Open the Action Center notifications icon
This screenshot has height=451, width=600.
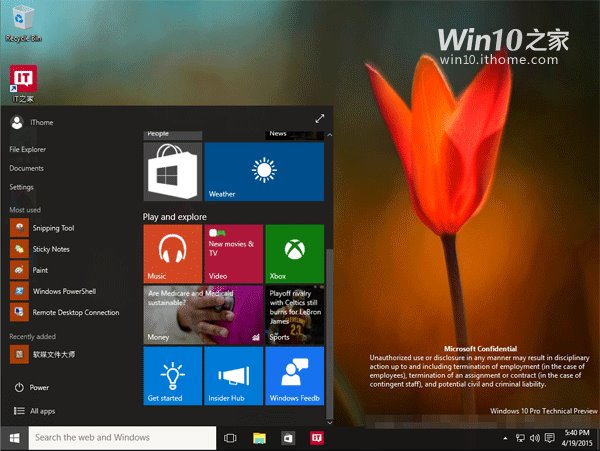pyautogui.click(x=549, y=438)
